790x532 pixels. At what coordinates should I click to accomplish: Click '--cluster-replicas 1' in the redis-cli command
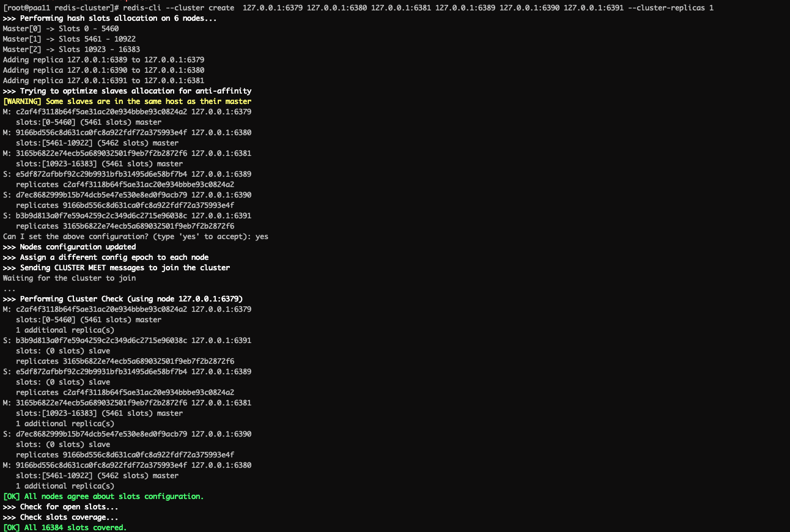671,8
